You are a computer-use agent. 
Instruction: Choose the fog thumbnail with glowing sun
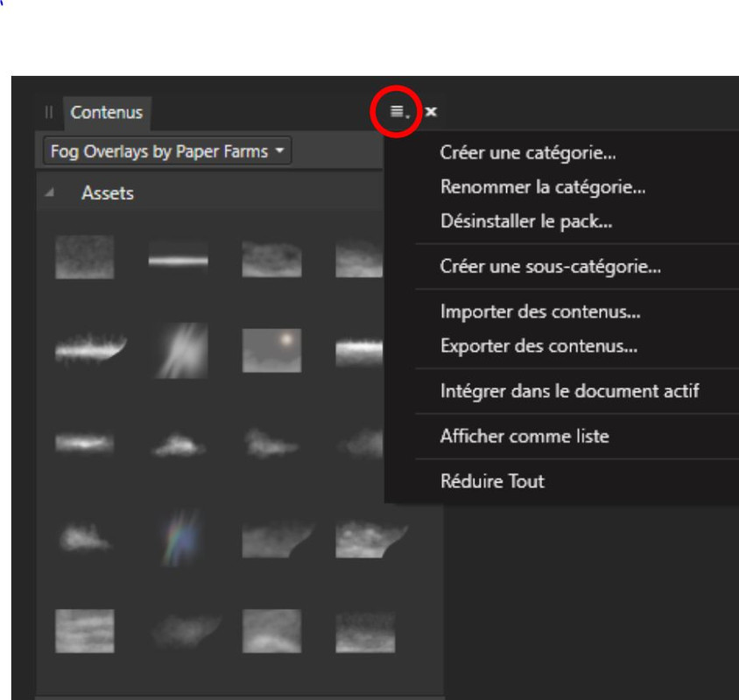click(271, 351)
